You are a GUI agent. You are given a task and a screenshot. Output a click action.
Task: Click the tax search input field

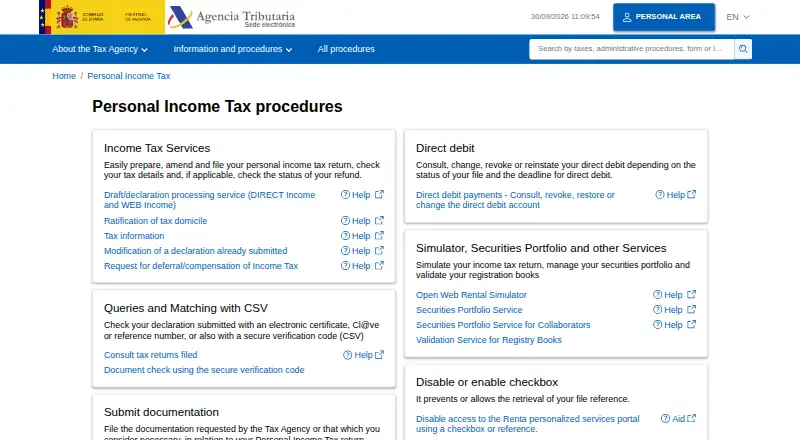(x=632, y=49)
